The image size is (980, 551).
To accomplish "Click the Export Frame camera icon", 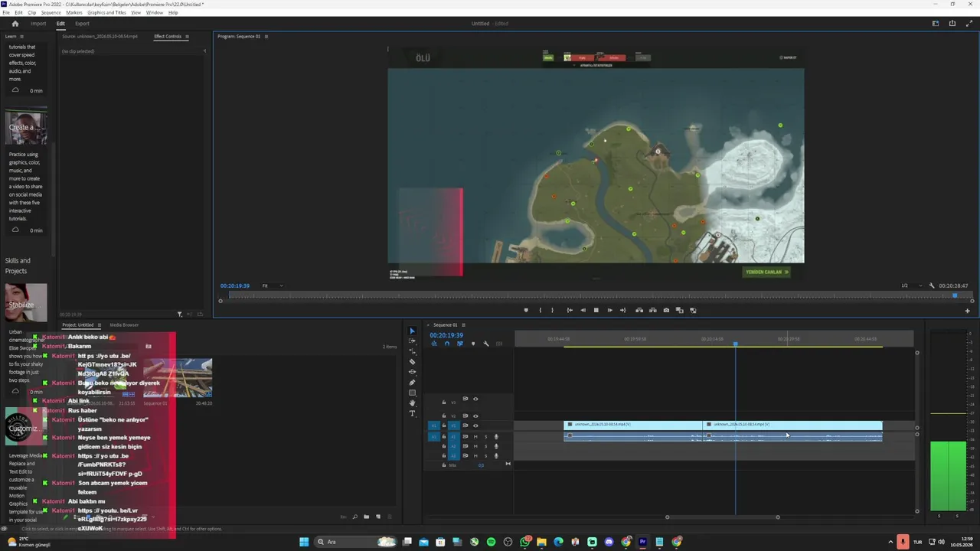I will 666,310.
